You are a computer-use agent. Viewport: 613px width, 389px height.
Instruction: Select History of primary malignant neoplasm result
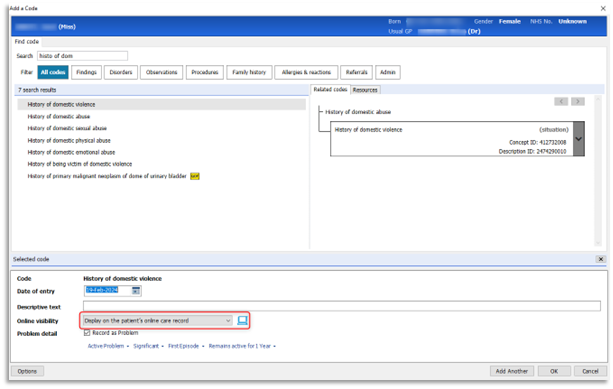coord(107,176)
